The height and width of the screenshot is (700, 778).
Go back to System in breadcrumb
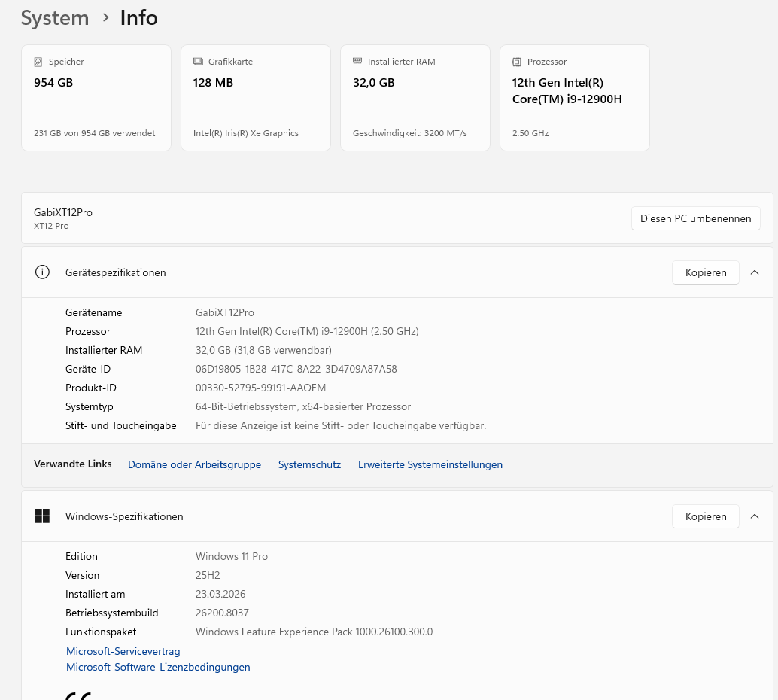pos(54,18)
